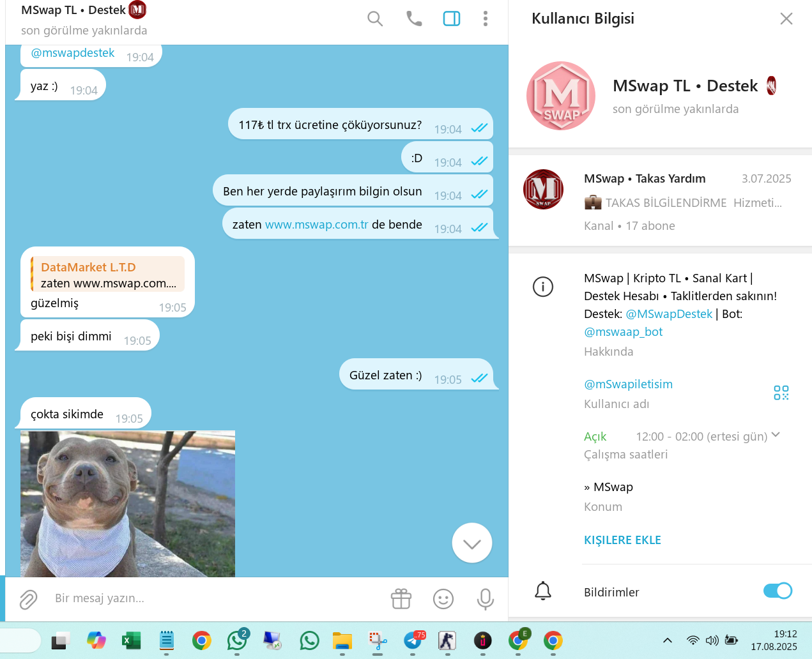Viewport: 812px width, 659px height.
Task: Open the @MSwapDestek support link
Action: [669, 314]
